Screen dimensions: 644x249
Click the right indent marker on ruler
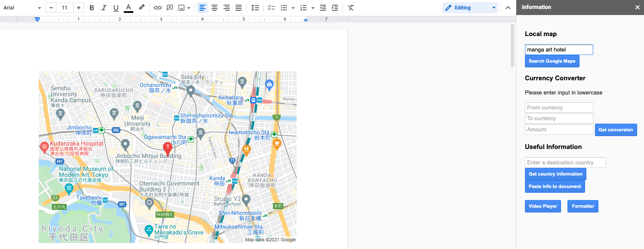point(306,20)
